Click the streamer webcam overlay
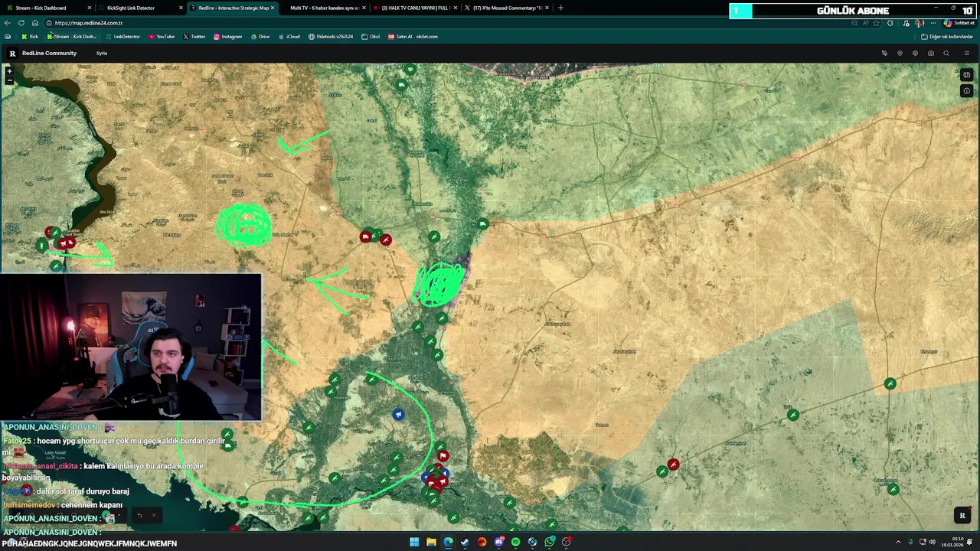 (x=130, y=347)
